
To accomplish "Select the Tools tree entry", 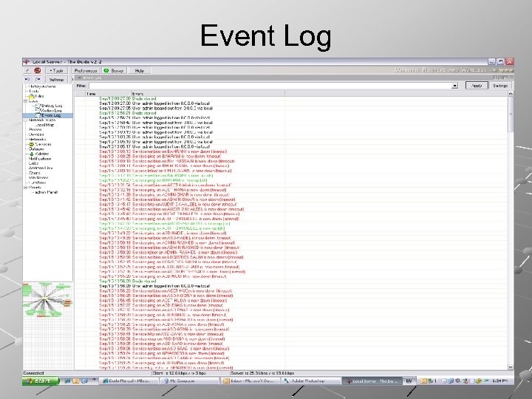I will pos(34,91).
